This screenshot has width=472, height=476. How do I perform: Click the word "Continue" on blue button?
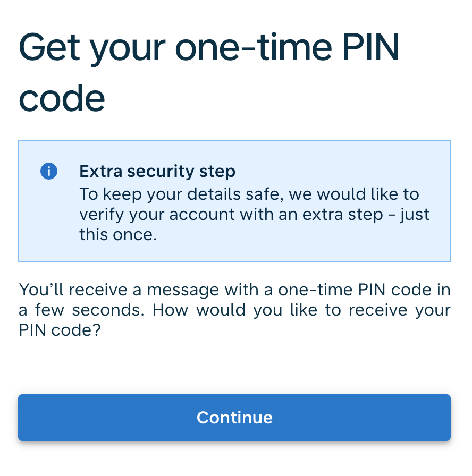(x=234, y=418)
